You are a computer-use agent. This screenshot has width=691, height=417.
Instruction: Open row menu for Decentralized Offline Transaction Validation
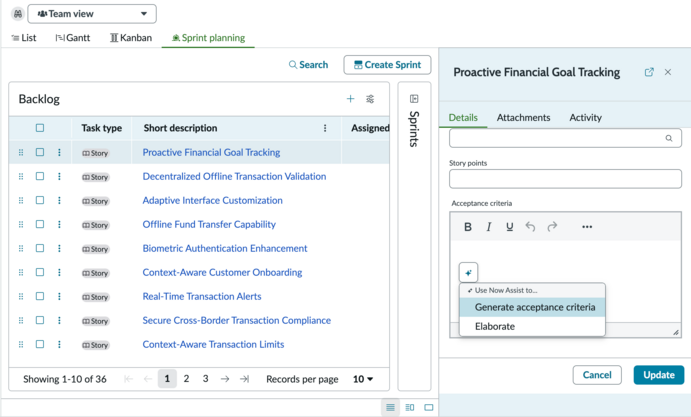[x=59, y=176]
